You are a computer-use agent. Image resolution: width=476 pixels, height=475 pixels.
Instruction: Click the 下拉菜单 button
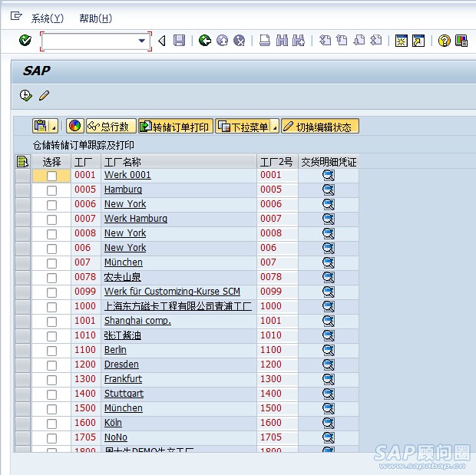pyautogui.click(x=243, y=126)
